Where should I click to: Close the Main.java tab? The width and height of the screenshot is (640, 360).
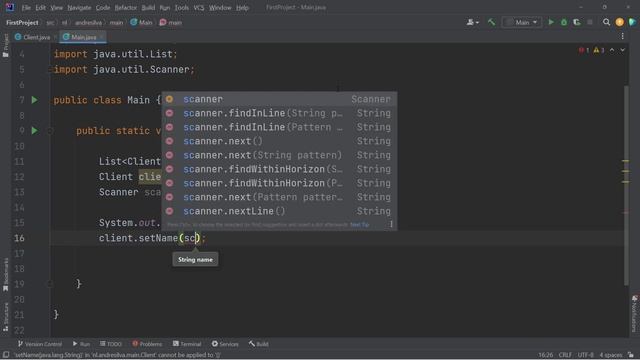point(102,37)
